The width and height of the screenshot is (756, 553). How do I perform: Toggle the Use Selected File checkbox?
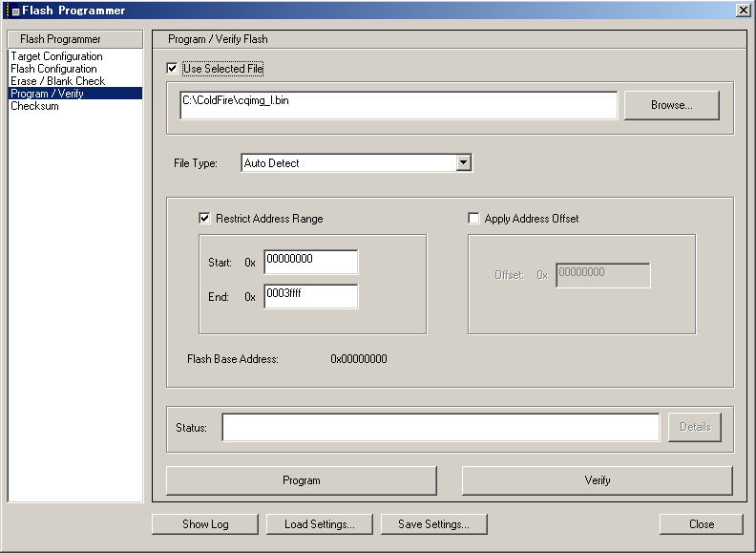(172, 69)
